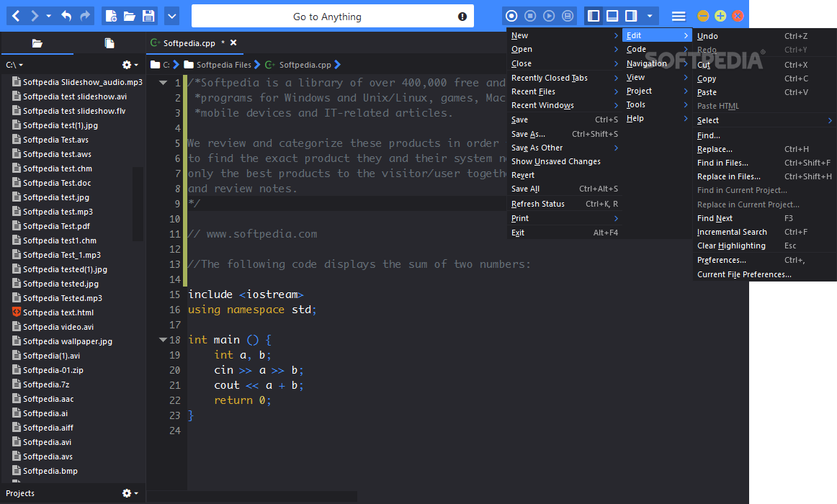Close the Softpedia.cpp tab
Image resolution: width=837 pixels, height=504 pixels.
tap(233, 42)
